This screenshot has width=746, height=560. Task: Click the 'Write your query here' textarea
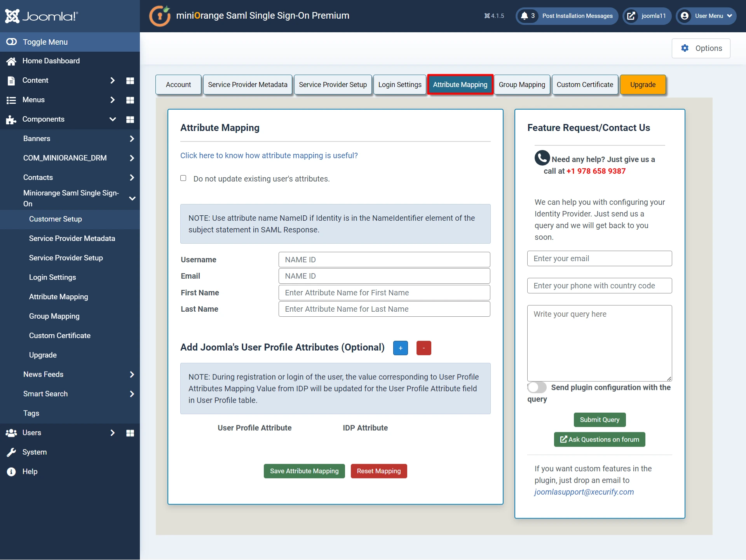click(x=600, y=343)
